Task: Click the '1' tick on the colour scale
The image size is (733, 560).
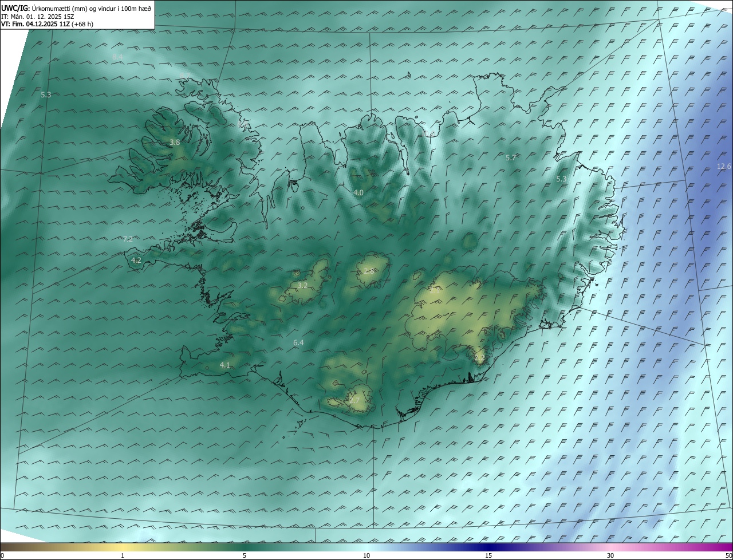Action: click(123, 555)
